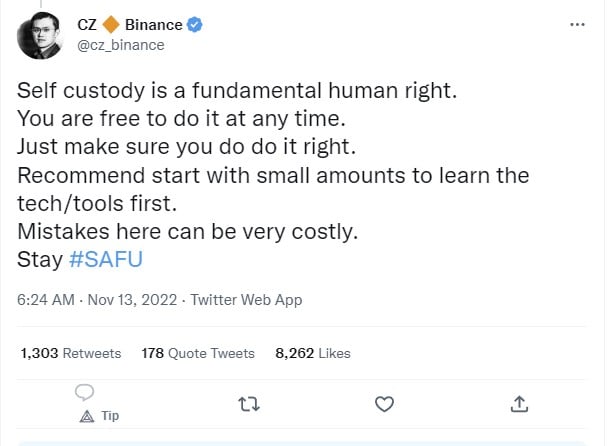
Task: Open CZ's profile picture
Action: coord(40,34)
